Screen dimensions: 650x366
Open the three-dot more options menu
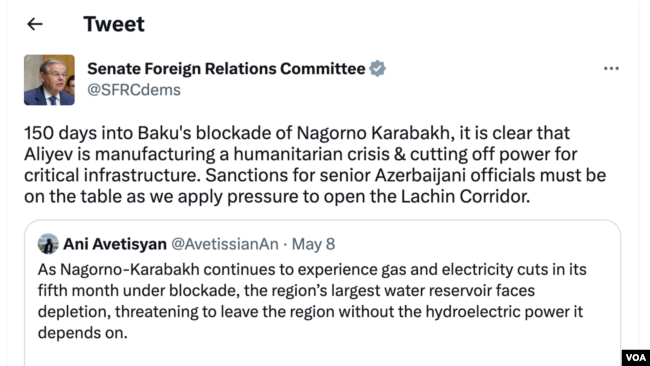coord(611,68)
